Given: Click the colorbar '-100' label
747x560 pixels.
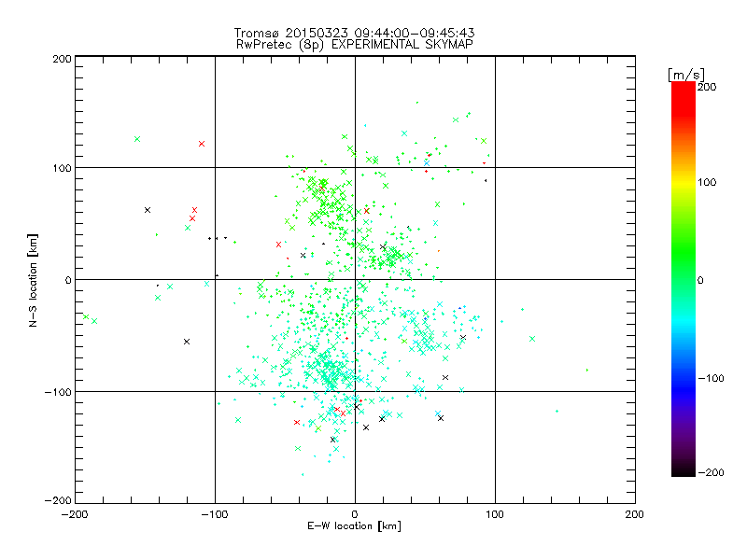Looking at the screenshot, I should coord(711,379).
